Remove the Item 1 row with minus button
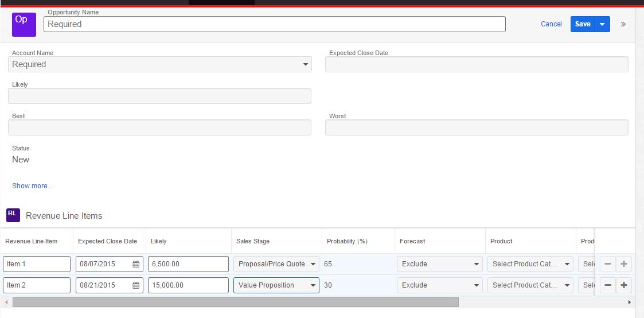This screenshot has height=318, width=644. pos(608,264)
